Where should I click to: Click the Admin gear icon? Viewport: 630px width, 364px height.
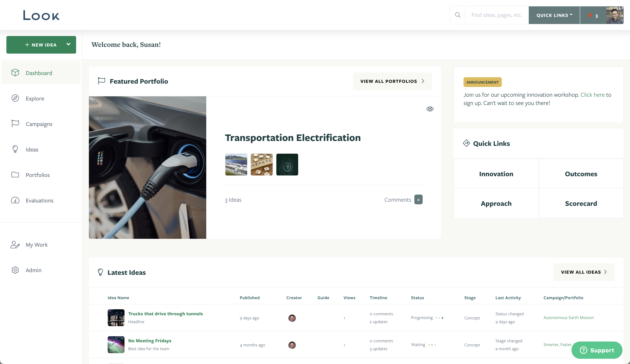15,270
